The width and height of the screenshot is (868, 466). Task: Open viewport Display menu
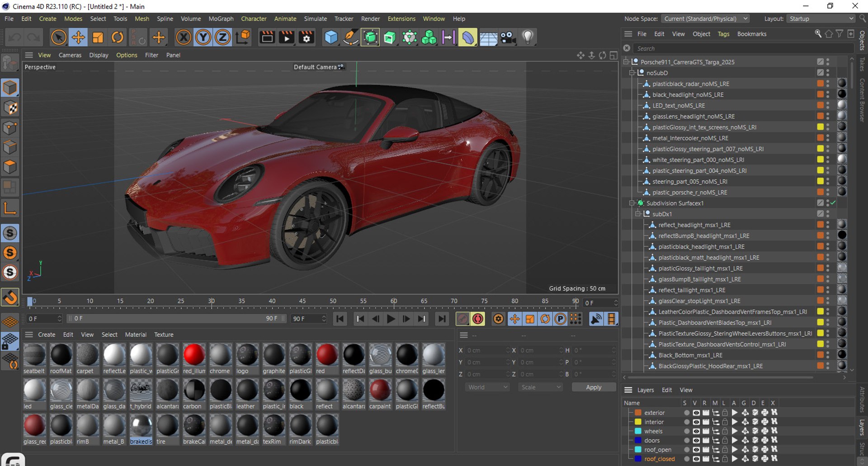point(99,55)
